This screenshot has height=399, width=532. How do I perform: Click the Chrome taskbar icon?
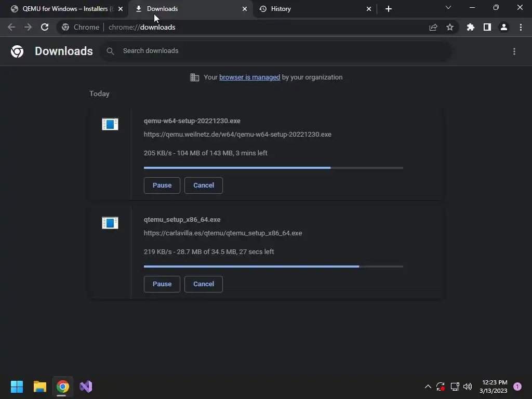[63, 387]
